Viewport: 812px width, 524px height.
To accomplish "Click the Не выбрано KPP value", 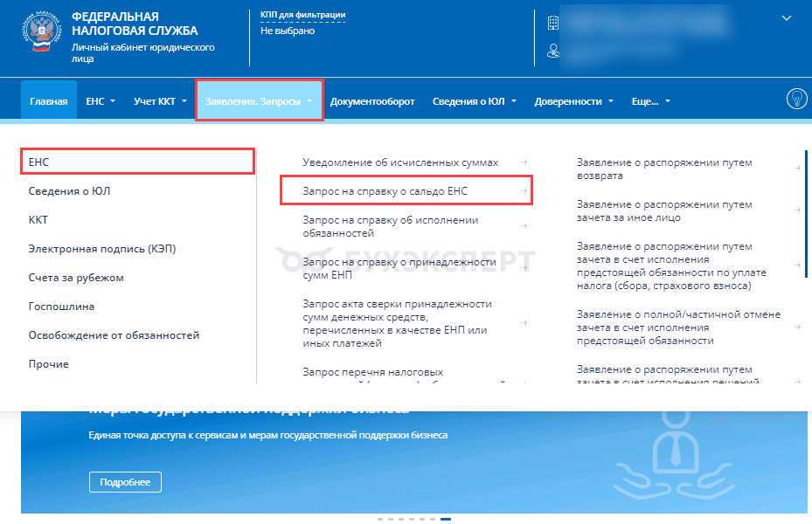I will pyautogui.click(x=288, y=31).
